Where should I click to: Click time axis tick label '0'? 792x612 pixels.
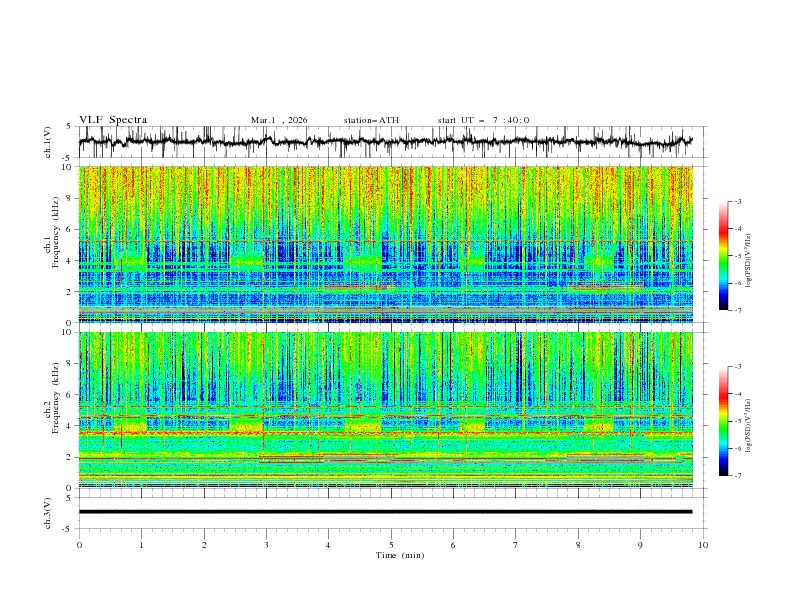coord(79,545)
